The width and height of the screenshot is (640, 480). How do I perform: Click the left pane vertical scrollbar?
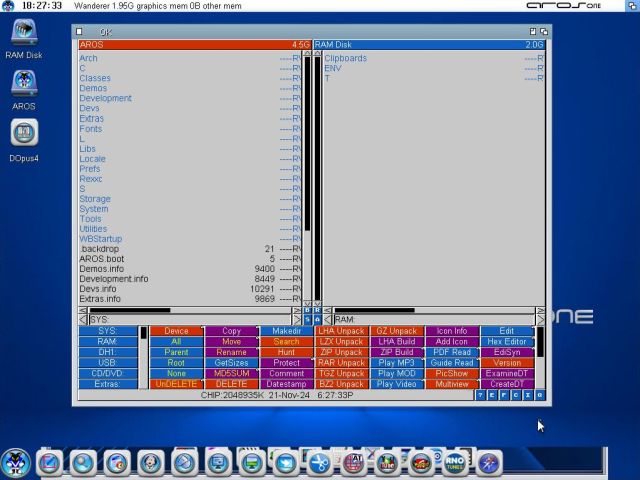tap(307, 179)
